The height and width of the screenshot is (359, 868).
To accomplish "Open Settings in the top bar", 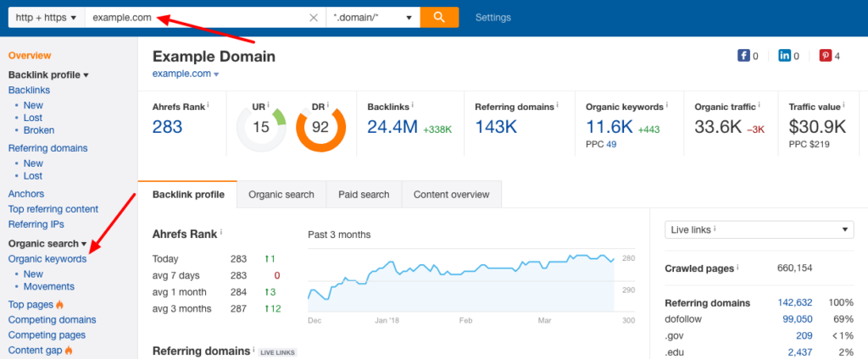I will pyautogui.click(x=493, y=18).
